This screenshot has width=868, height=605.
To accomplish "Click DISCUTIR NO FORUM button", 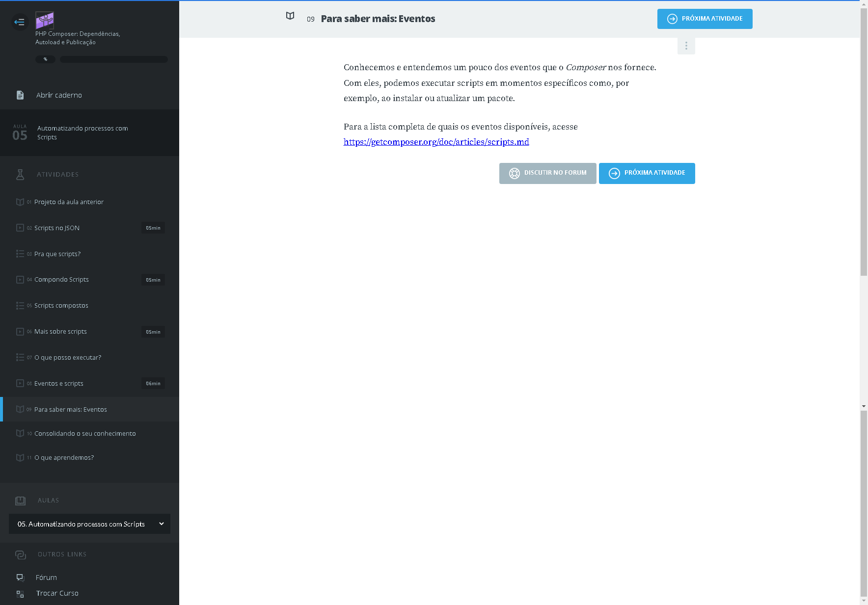I will coord(547,173).
